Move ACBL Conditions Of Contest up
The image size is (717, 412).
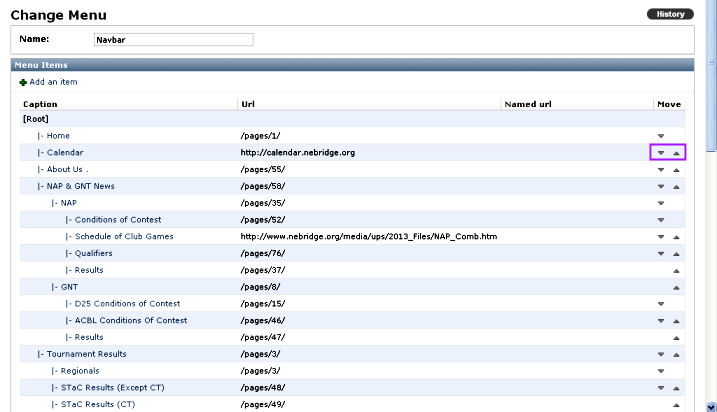tap(677, 321)
